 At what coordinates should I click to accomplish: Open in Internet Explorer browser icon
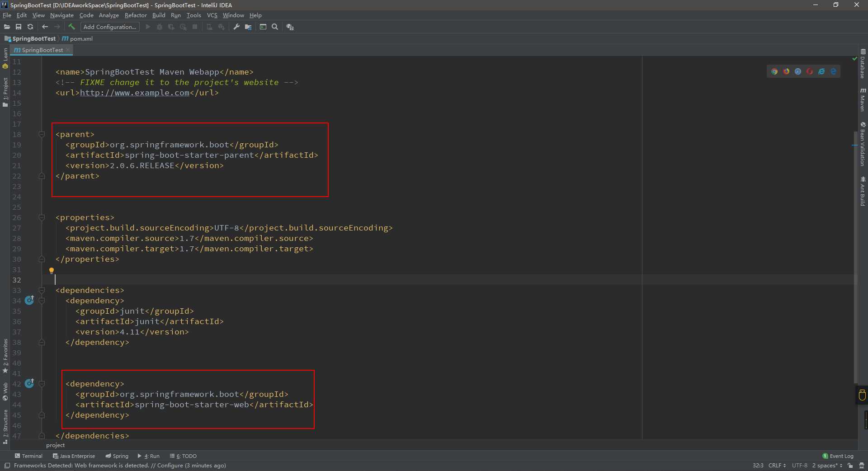point(821,71)
